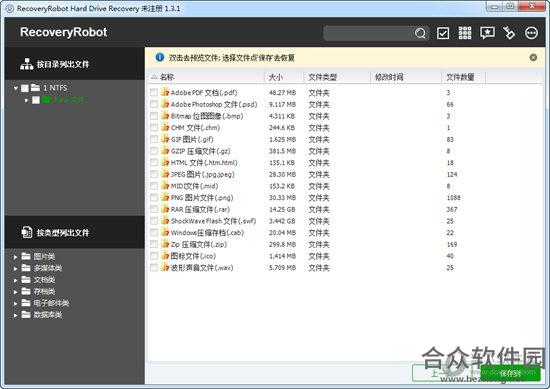Click the HTML (.htm.html) folder icon

click(x=165, y=162)
